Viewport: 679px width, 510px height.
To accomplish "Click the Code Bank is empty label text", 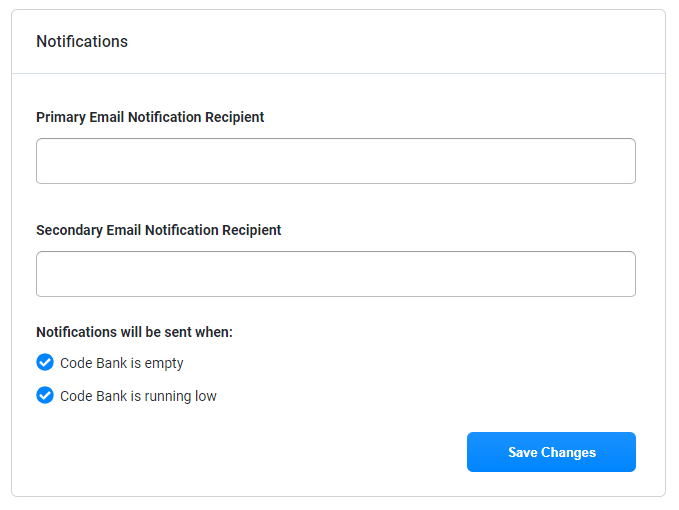I will pos(122,363).
